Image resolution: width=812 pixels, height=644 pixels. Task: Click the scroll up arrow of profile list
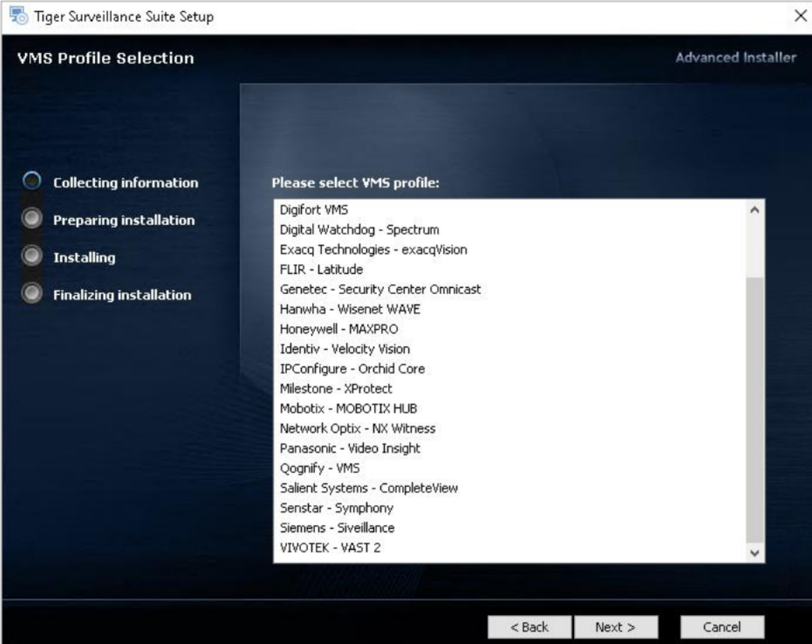755,210
